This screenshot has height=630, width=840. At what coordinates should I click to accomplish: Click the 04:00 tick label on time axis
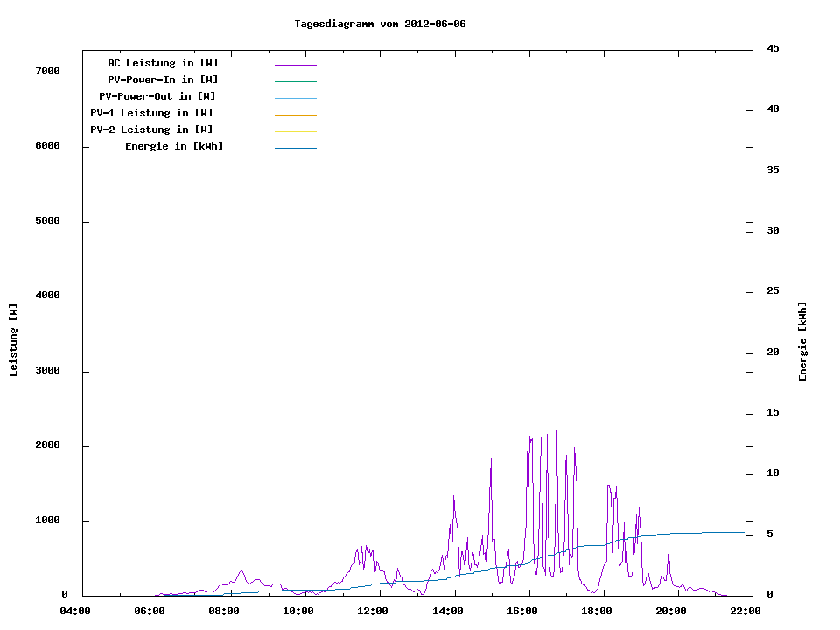pos(75,611)
